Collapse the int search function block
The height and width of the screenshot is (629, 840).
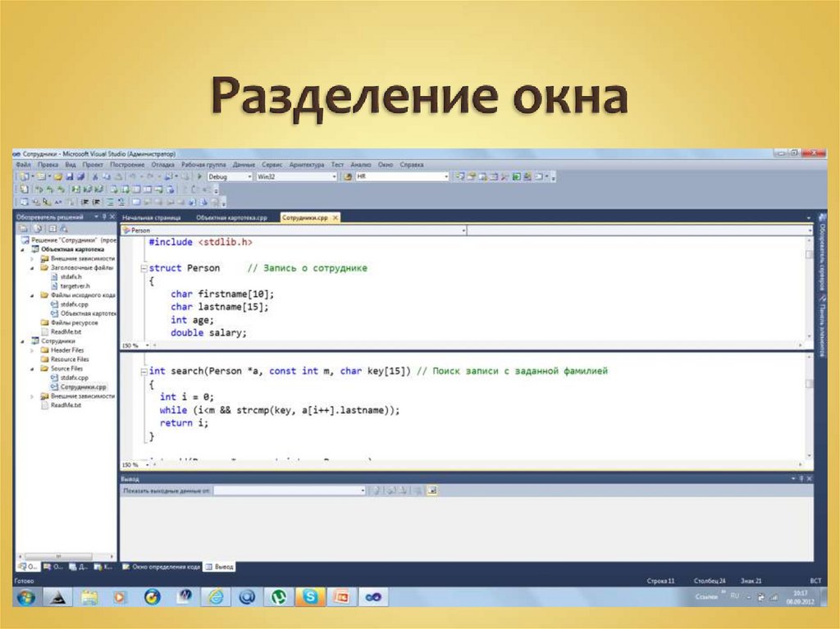coord(144,371)
